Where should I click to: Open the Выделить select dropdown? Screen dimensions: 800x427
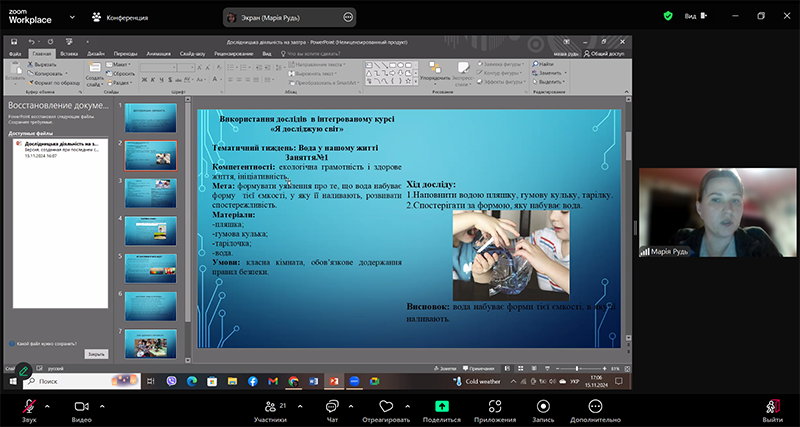click(x=548, y=82)
